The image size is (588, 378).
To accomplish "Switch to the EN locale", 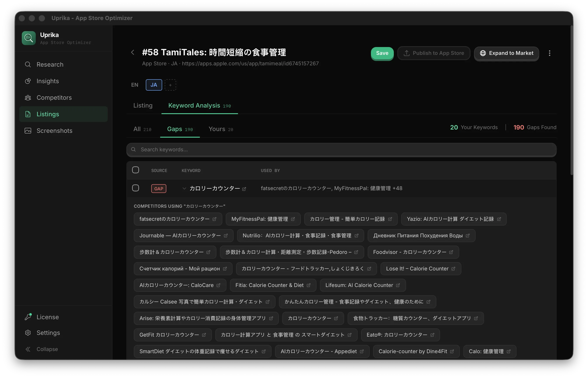I will click(135, 85).
